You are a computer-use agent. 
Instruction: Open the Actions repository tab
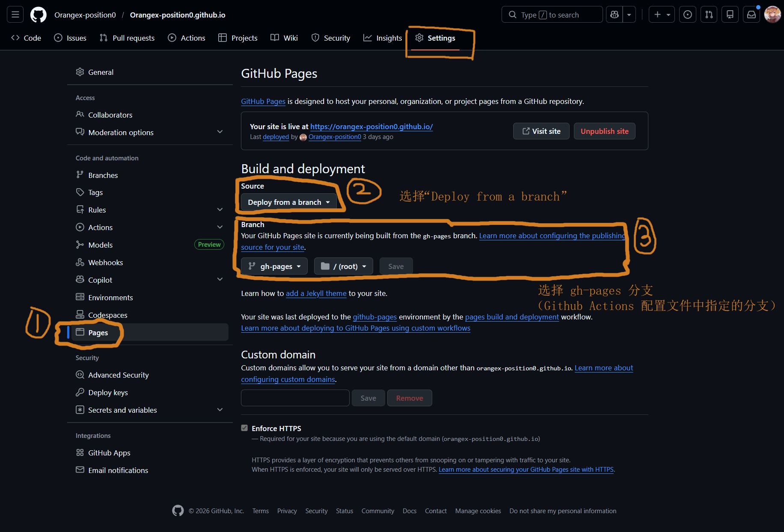tap(187, 38)
